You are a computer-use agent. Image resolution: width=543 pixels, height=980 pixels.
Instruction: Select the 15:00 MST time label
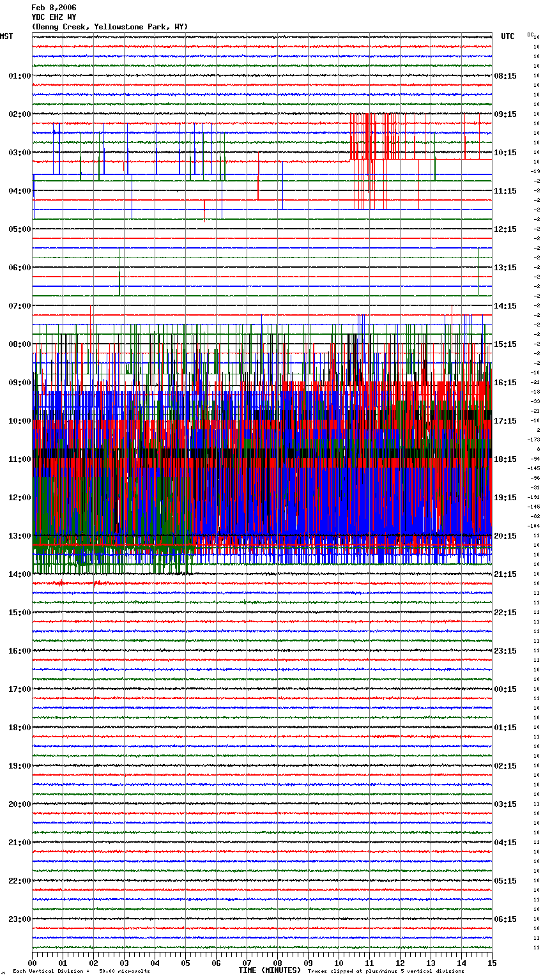point(20,613)
